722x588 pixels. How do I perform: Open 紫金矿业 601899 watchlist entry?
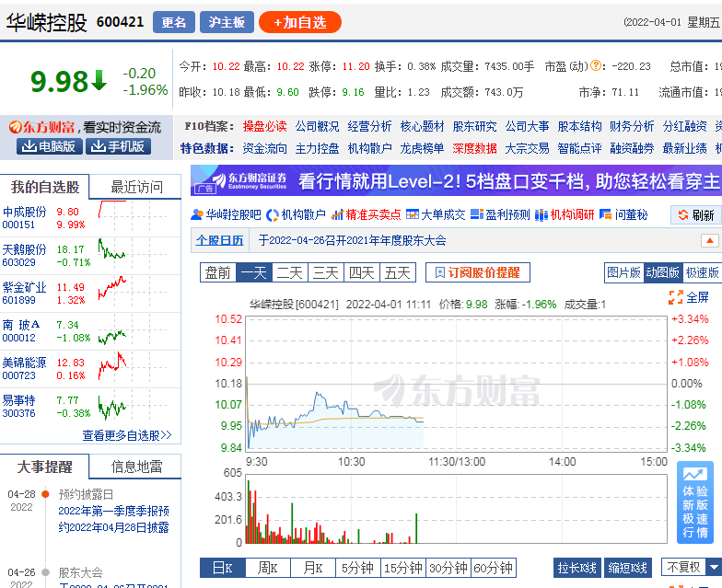click(24, 294)
